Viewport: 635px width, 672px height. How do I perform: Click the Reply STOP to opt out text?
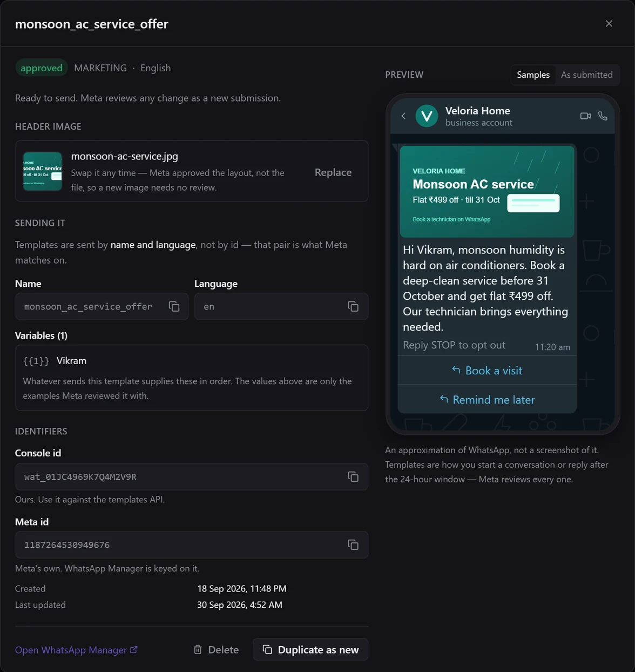[x=454, y=345]
